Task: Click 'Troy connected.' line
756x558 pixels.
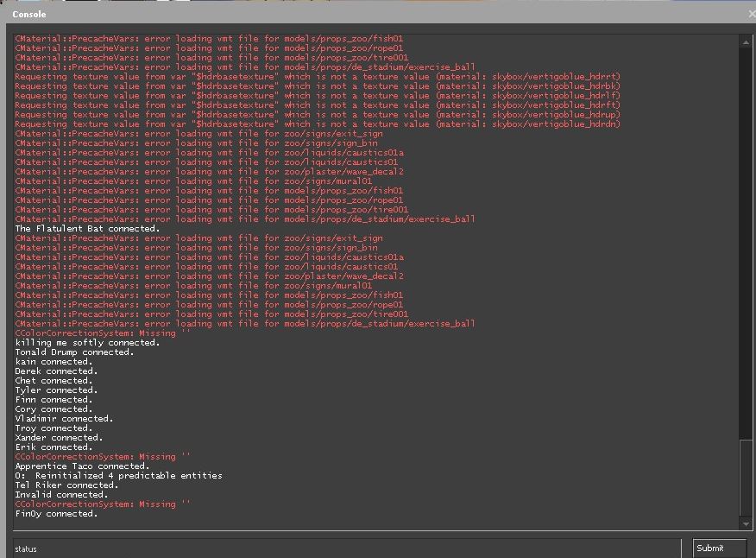Action: coord(54,428)
